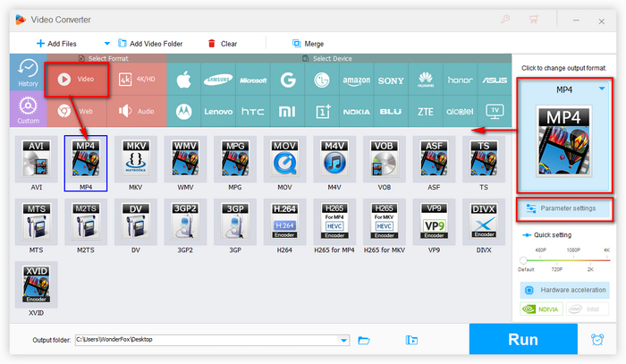The width and height of the screenshot is (626, 364).
Task: Pick the M2TS format icon
Action: 86,222
